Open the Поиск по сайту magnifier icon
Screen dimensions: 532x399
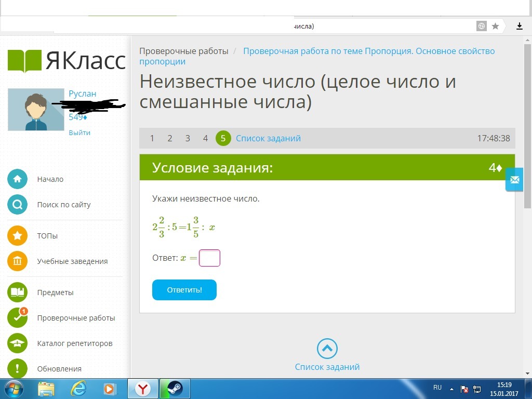click(x=17, y=204)
